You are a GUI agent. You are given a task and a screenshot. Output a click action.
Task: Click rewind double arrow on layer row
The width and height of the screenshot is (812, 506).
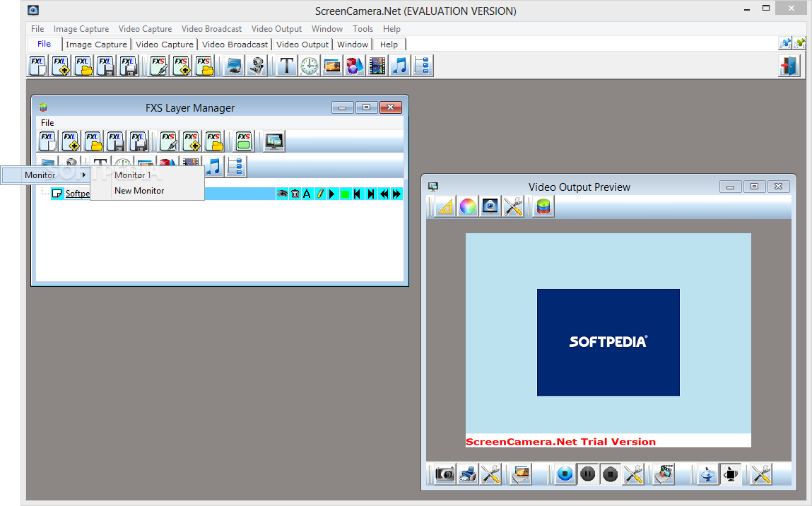pos(384,194)
